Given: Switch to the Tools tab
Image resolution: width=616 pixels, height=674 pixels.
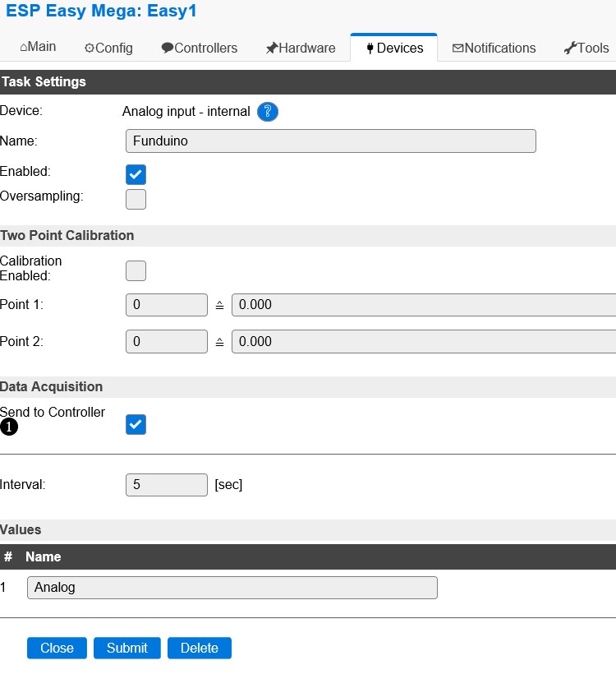Looking at the screenshot, I should (x=586, y=48).
